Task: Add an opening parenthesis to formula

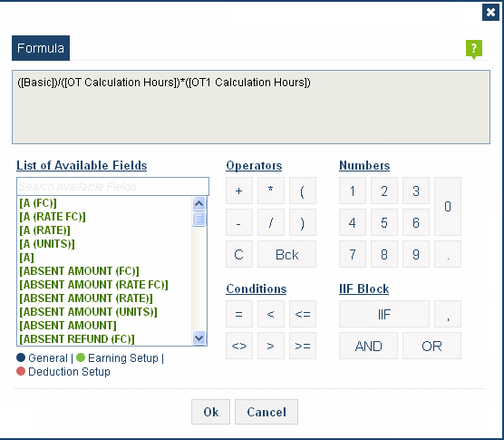Action: 303,191
